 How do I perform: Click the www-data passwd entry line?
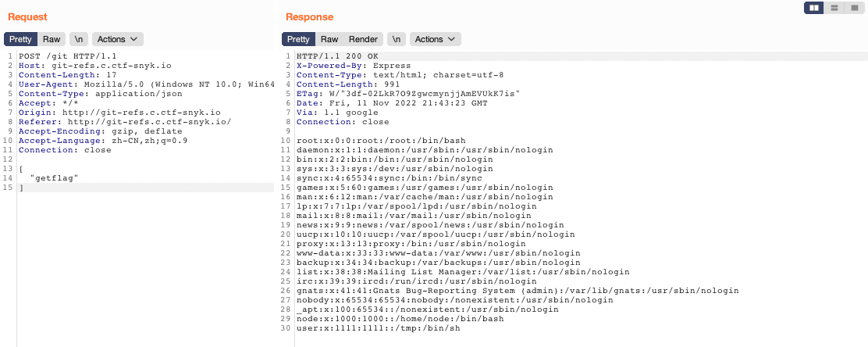coord(439,252)
